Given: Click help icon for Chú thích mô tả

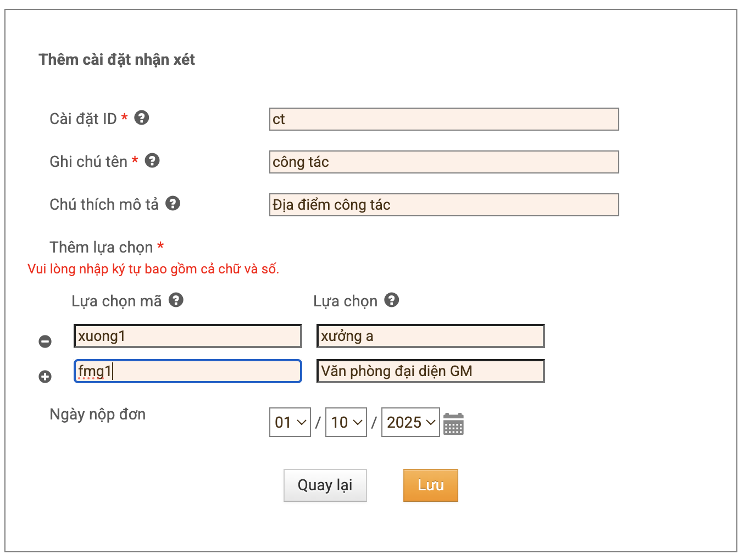Looking at the screenshot, I should [173, 204].
